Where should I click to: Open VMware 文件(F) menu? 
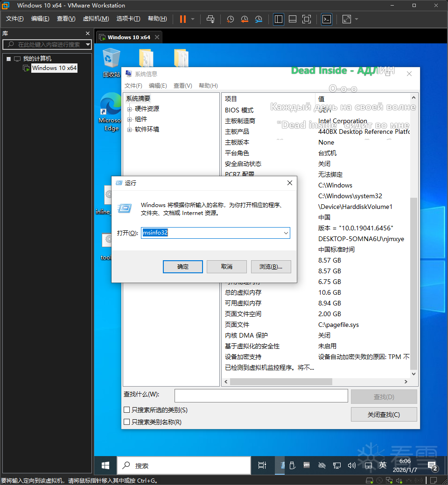(x=14, y=19)
